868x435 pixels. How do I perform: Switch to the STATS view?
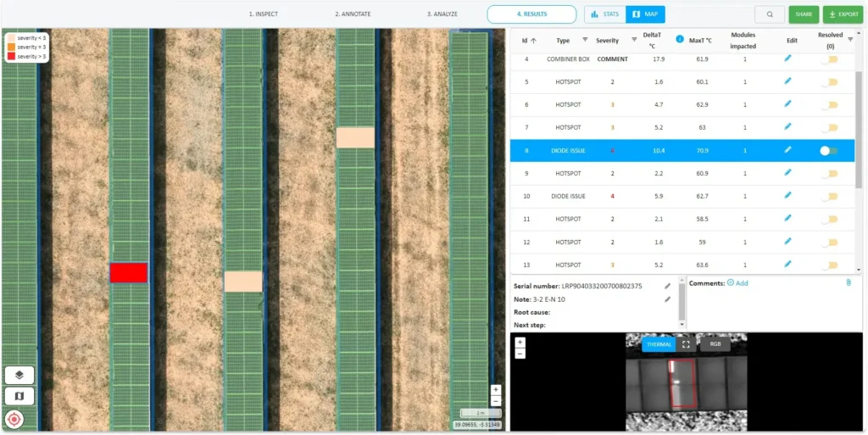pyautogui.click(x=605, y=14)
